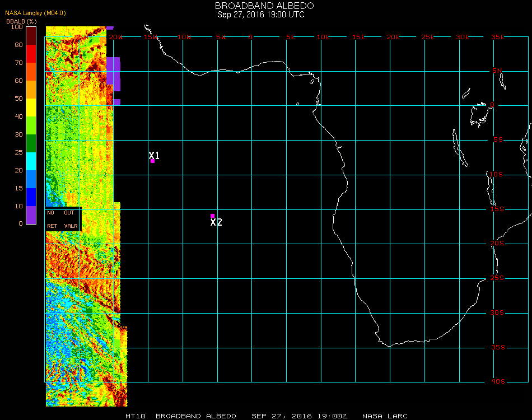This screenshot has height=420, width=532.
Task: Click the 25E longitude label
Action: click(428, 37)
